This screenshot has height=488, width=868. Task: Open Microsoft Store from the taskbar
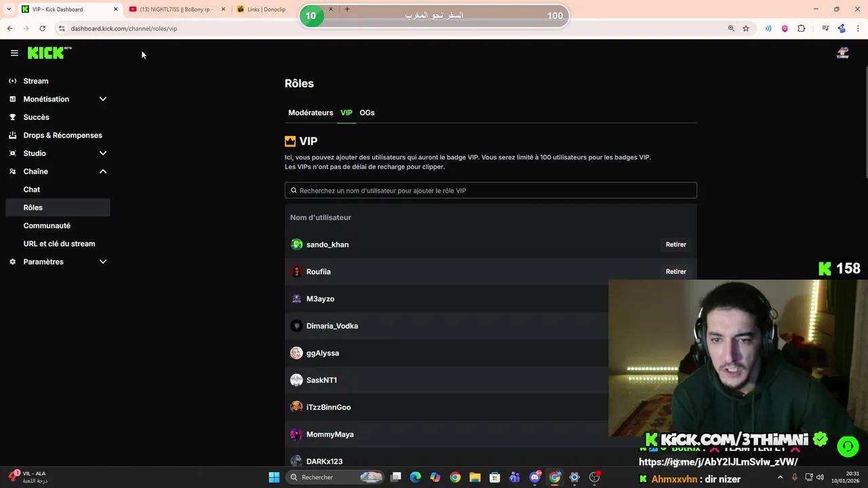[x=495, y=477]
